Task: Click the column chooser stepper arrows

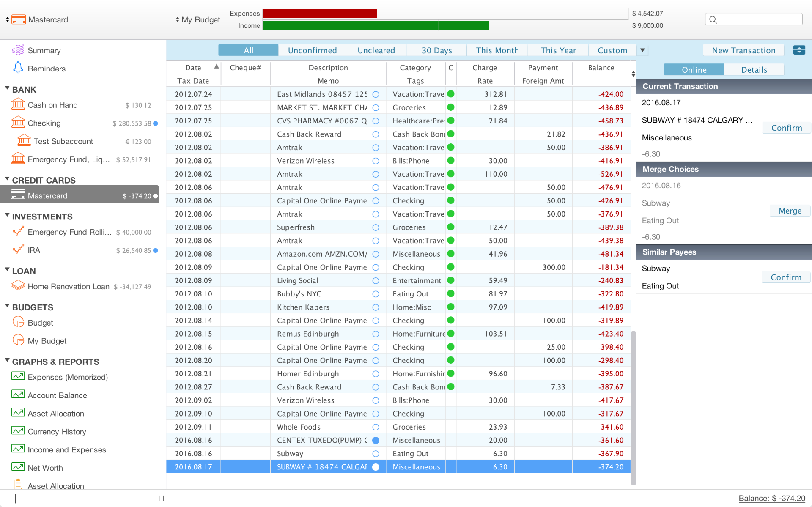Action: pos(633,74)
